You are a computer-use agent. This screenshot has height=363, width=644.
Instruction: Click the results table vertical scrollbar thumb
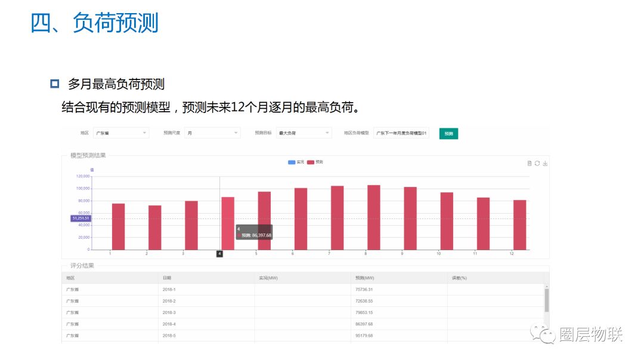[547, 300]
